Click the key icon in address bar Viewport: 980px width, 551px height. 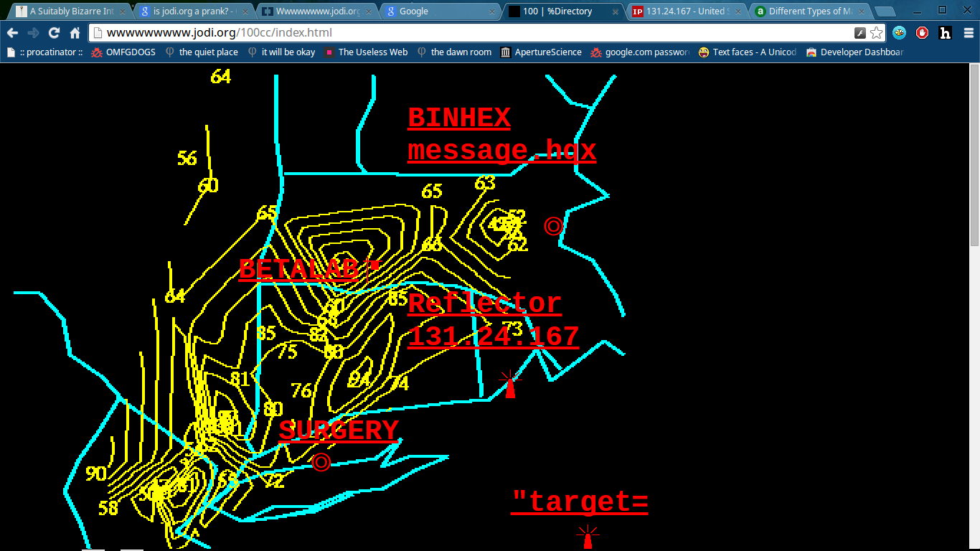860,33
